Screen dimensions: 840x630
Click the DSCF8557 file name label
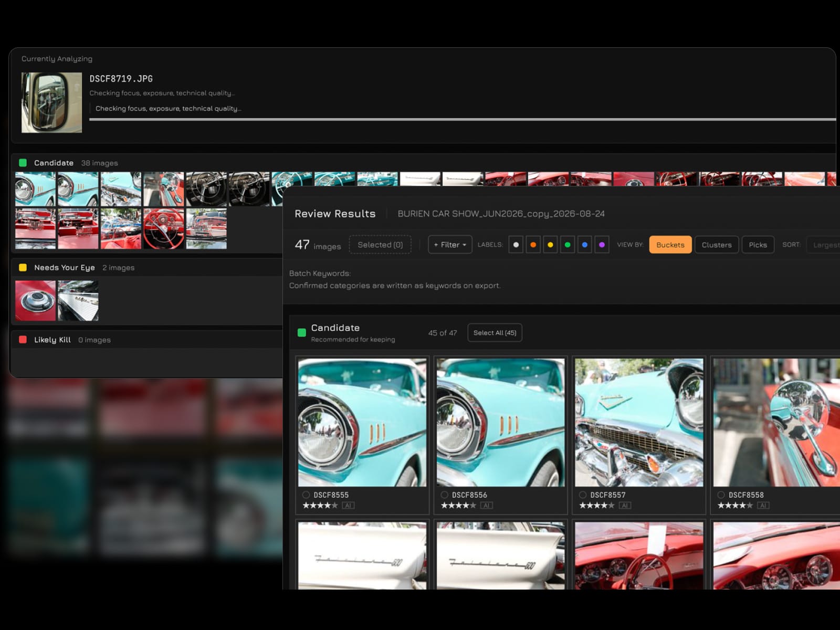608,495
